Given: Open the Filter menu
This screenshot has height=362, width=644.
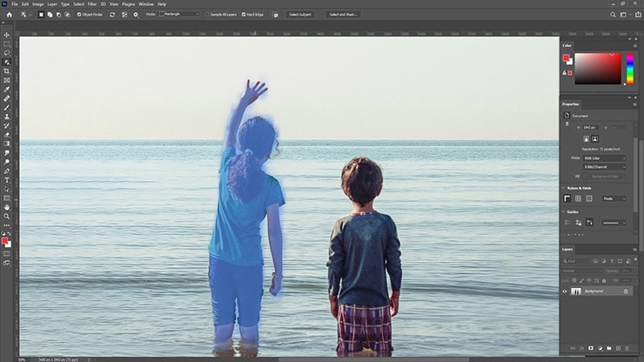Looking at the screenshot, I should (x=92, y=4).
